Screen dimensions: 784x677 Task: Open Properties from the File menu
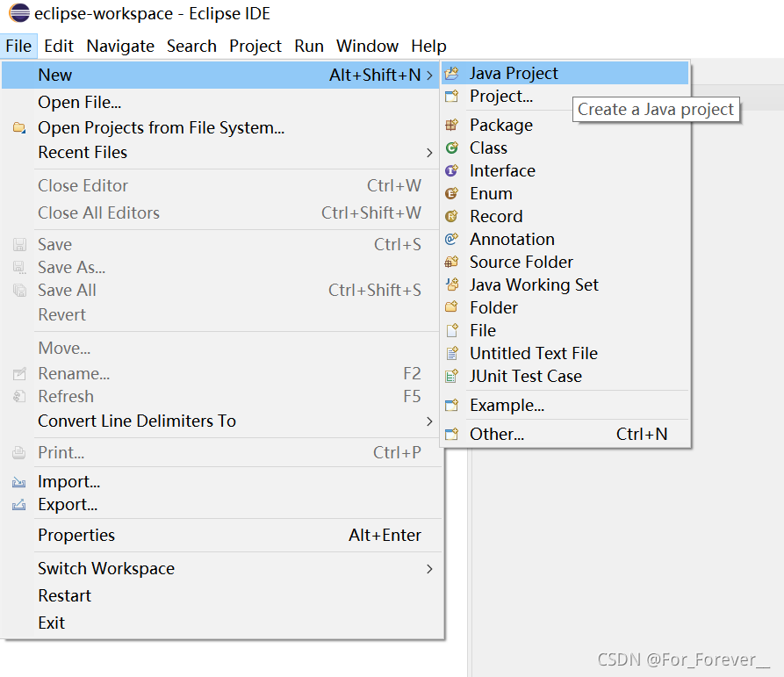tap(222, 536)
